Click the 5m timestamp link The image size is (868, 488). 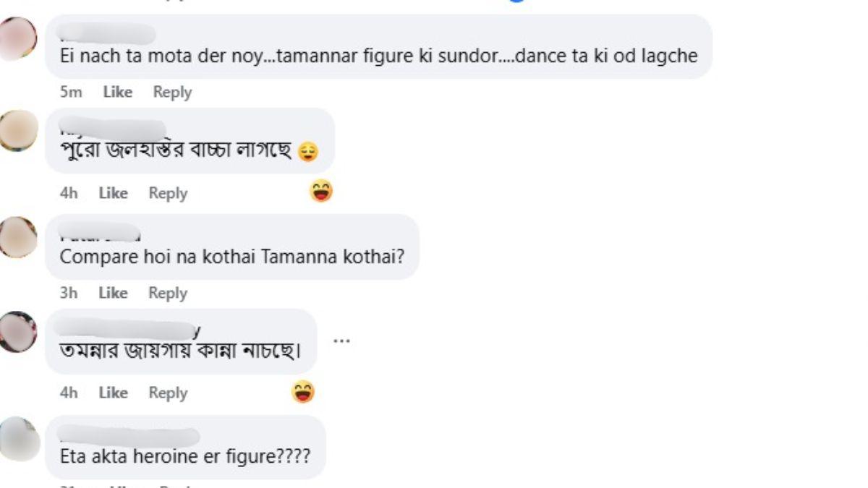click(x=70, y=92)
